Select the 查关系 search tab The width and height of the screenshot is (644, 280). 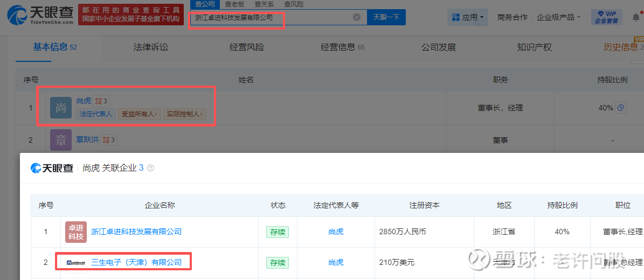tap(264, 4)
